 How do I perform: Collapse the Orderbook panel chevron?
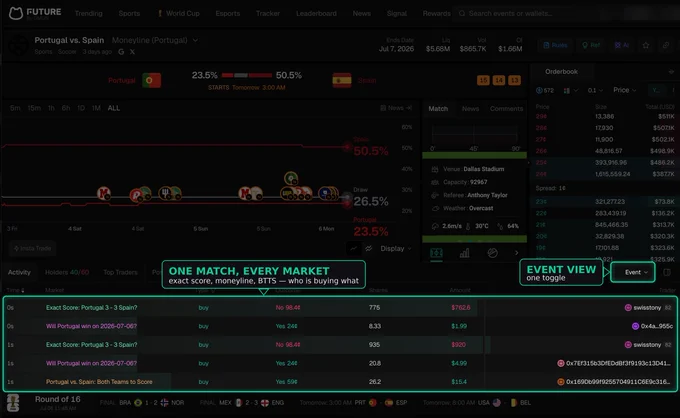pos(671,72)
